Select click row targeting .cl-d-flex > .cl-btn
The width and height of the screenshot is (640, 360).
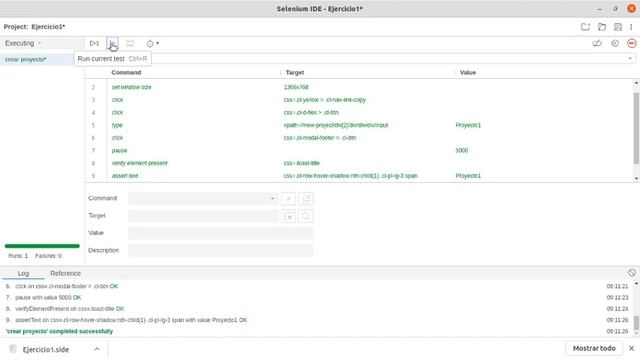pos(359,112)
